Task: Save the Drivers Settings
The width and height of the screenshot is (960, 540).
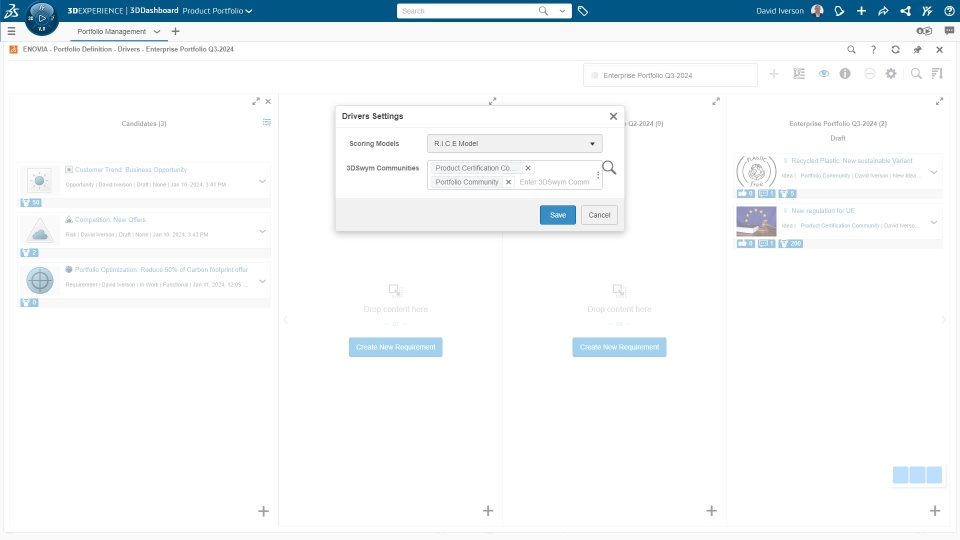Action: click(558, 215)
